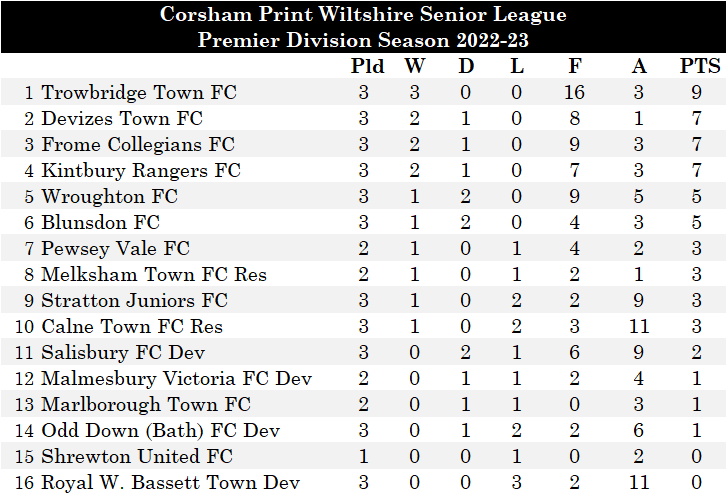
Task: Select Royal W. Bassett Town Dev row
Action: (170, 482)
